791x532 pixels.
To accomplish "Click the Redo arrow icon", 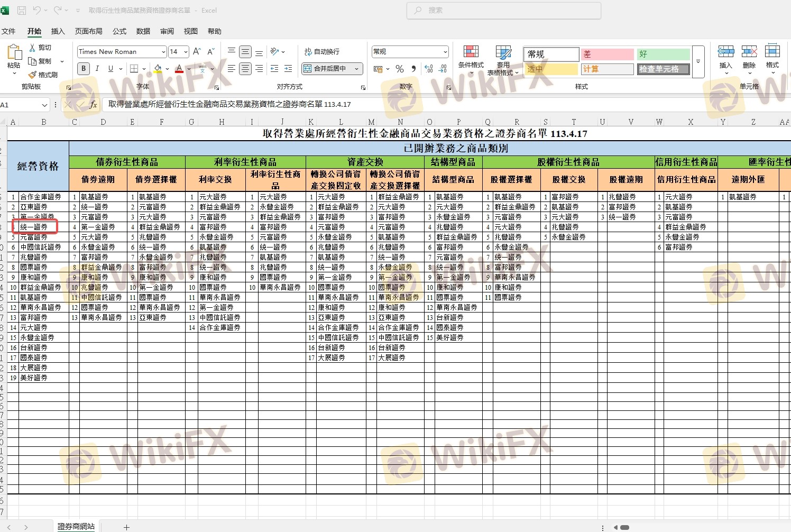I will (58, 10).
